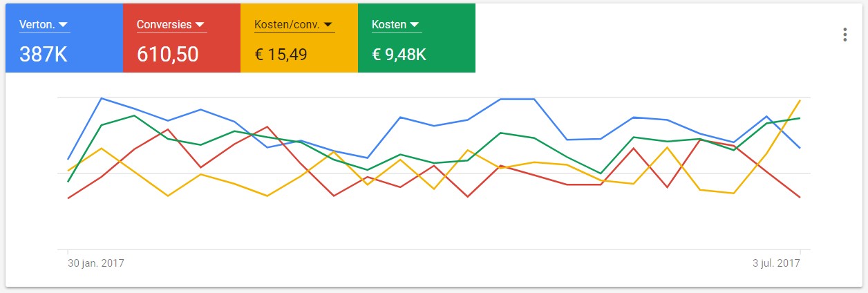This screenshot has width=868, height=293.
Task: Toggle the green card's € 9,48K value
Action: pos(399,54)
